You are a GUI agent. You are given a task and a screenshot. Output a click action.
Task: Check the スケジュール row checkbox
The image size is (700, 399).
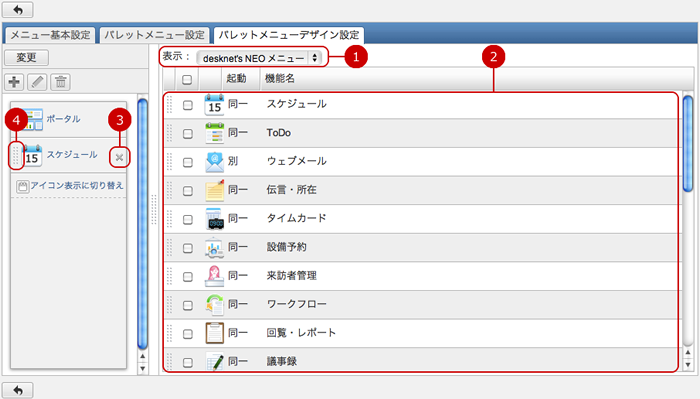point(188,105)
